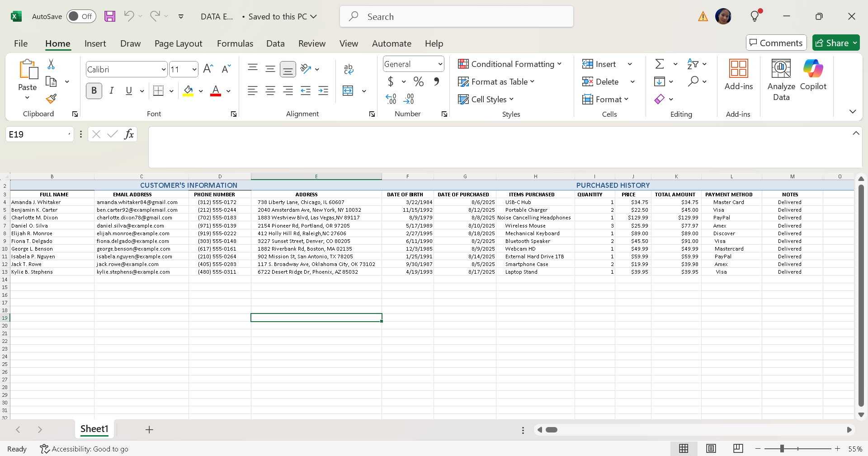Apply yellow Fill Color swatch
Screen dimensions: 868x456
188,90
